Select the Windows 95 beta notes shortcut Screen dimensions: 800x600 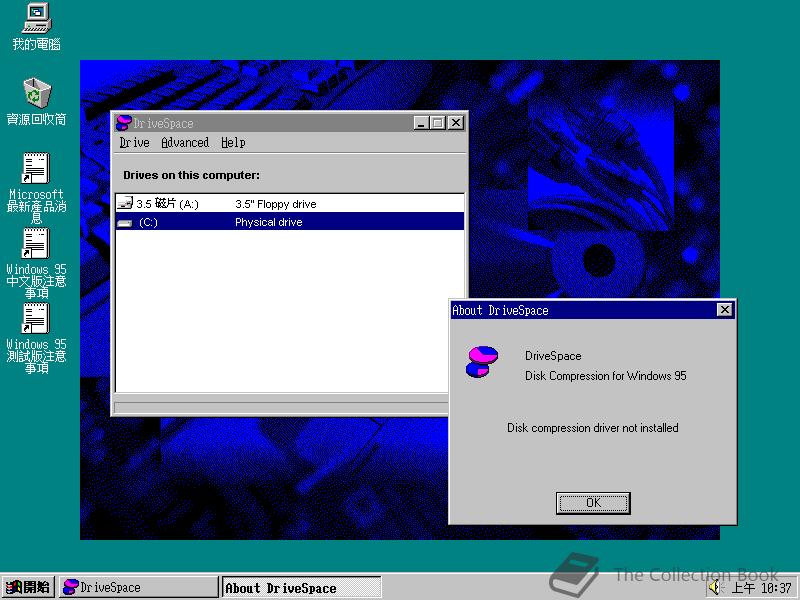[x=36, y=337]
